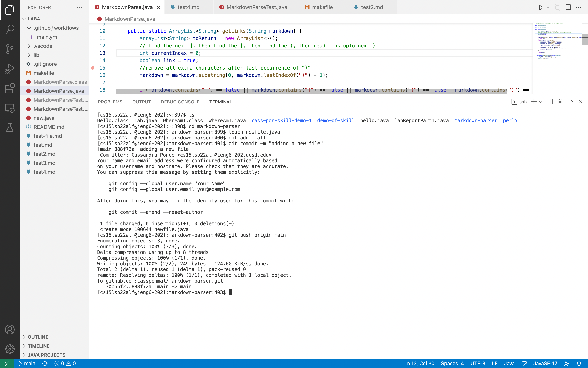Open the terminal launch profile dropdown

point(541,102)
